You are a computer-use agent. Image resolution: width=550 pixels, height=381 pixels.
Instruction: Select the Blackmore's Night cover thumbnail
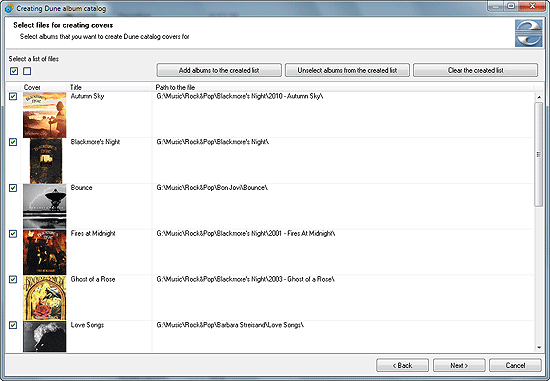(x=46, y=161)
